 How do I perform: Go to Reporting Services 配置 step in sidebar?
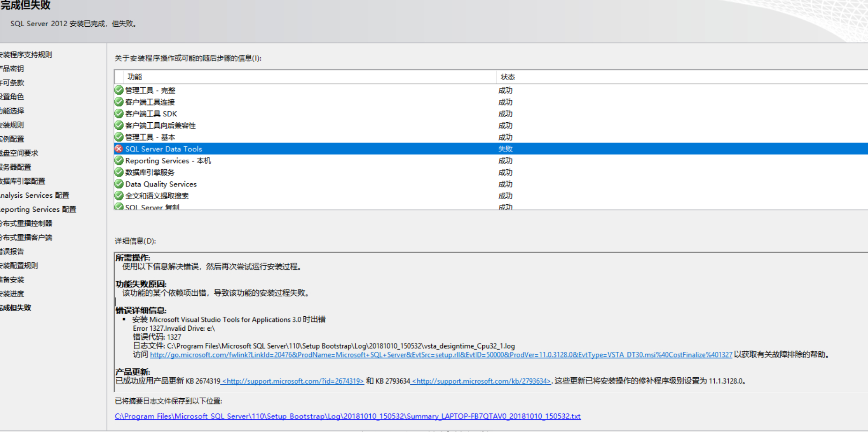pyautogui.click(x=38, y=209)
